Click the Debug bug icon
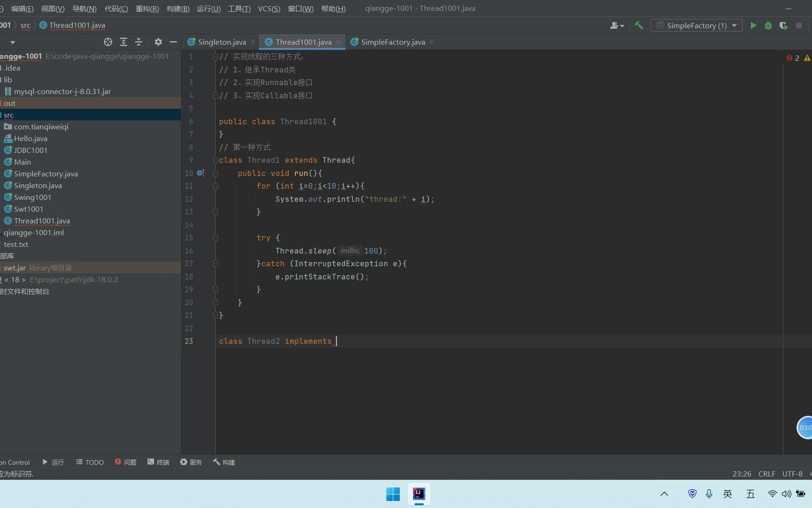812x508 pixels. [x=768, y=25]
